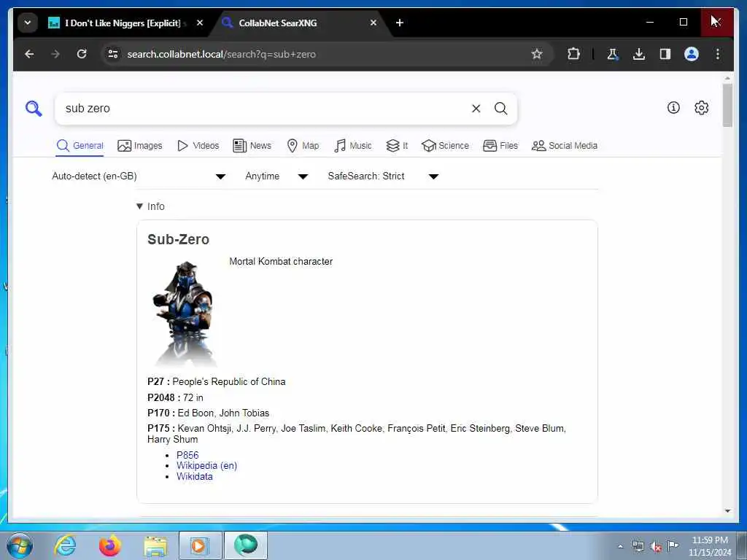Click the text Ed Boon, John Tobias

click(223, 413)
